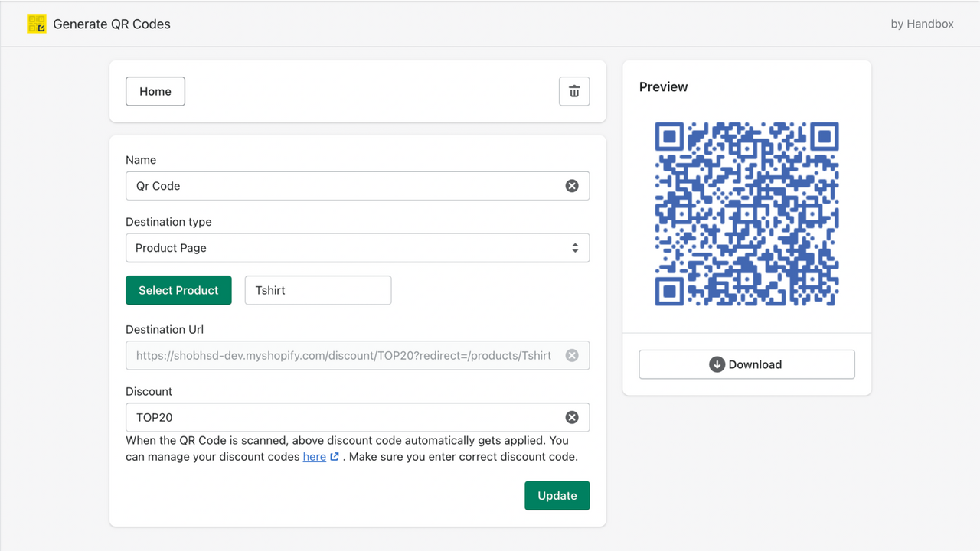Focus the Name input containing Qr Code
The image size is (980, 551).
tap(358, 186)
